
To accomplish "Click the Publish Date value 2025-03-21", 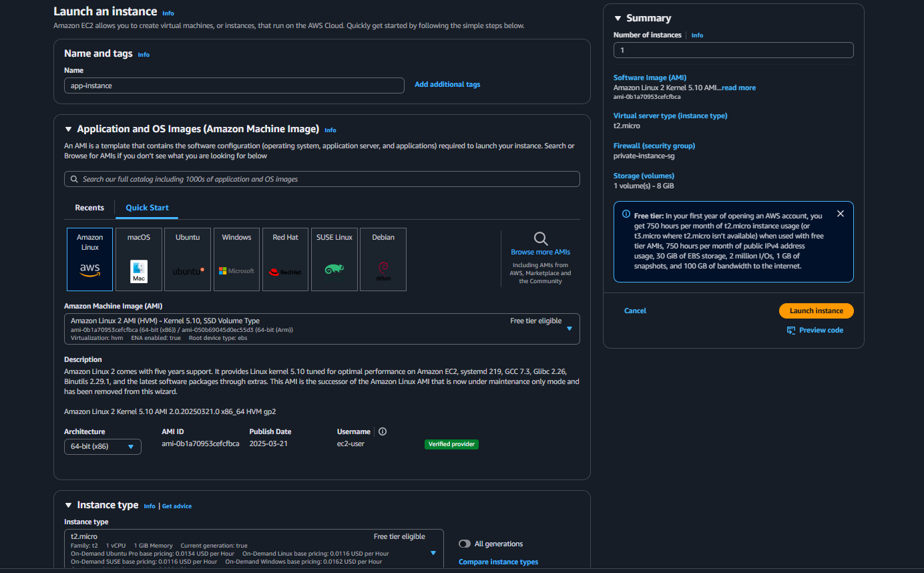I will point(268,443).
